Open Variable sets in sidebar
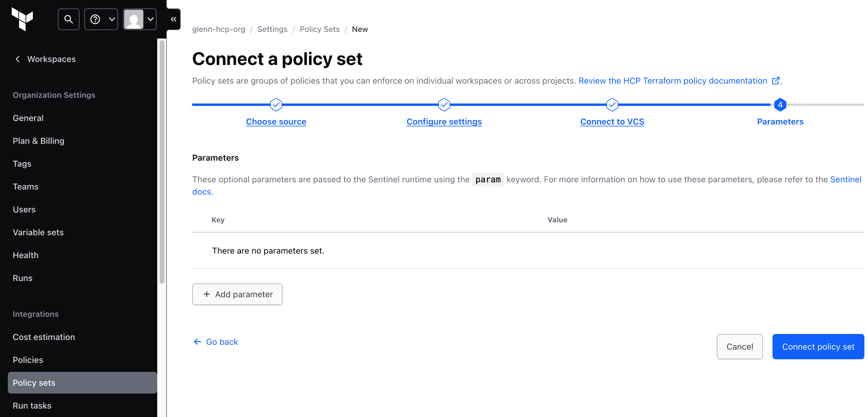This screenshot has width=868, height=417. 38,232
